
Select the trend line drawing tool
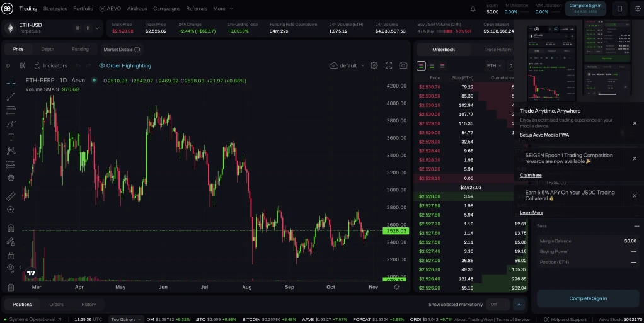[x=11, y=96]
